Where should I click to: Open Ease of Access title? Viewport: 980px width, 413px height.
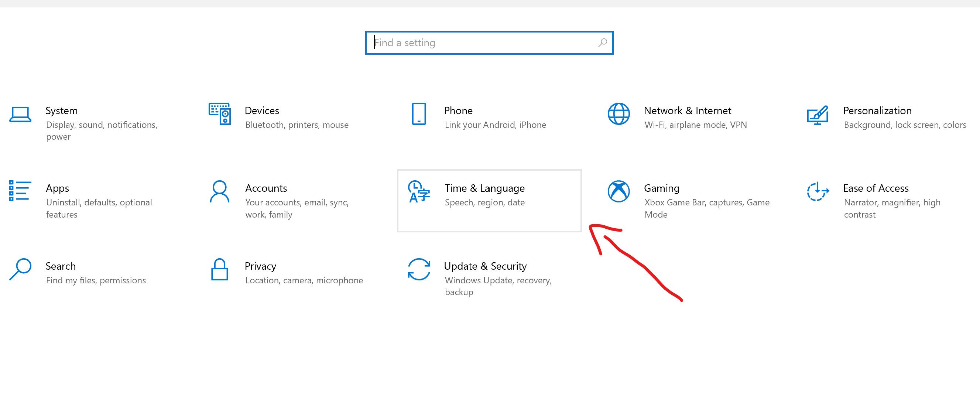[x=876, y=188]
